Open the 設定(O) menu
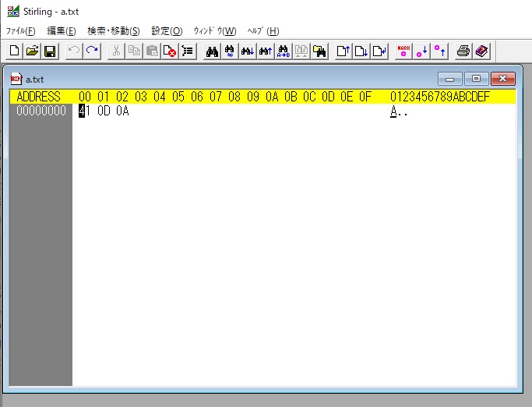 point(167,31)
